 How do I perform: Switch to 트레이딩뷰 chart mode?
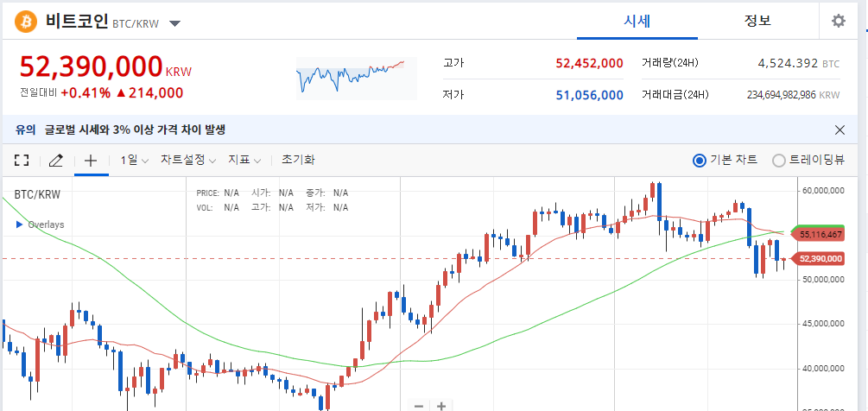(x=779, y=160)
